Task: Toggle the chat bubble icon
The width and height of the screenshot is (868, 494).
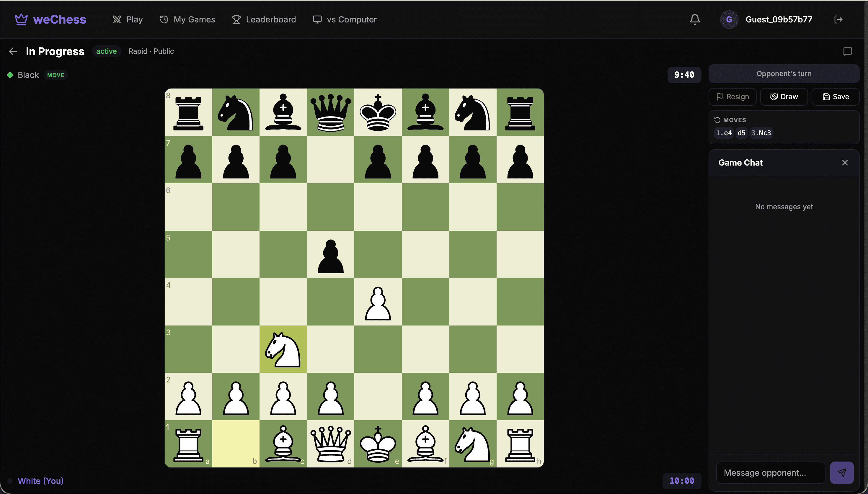Action: pos(847,51)
